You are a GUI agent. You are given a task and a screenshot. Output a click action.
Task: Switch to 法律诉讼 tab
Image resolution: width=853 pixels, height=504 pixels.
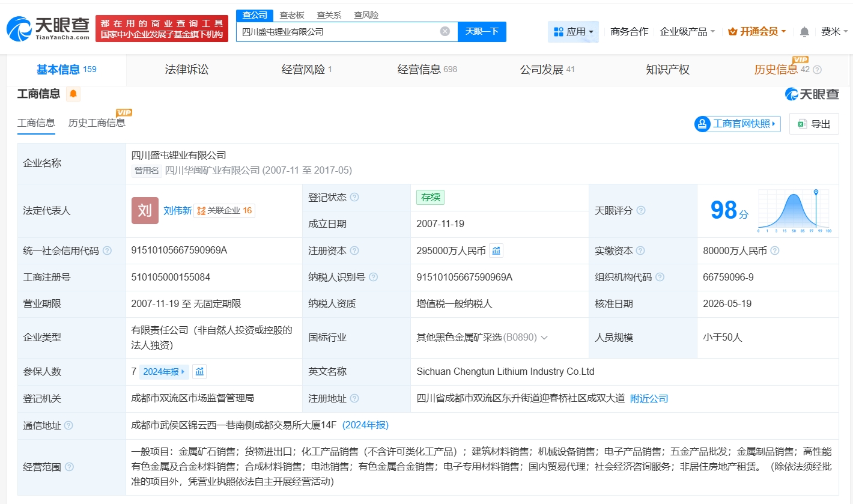click(187, 70)
